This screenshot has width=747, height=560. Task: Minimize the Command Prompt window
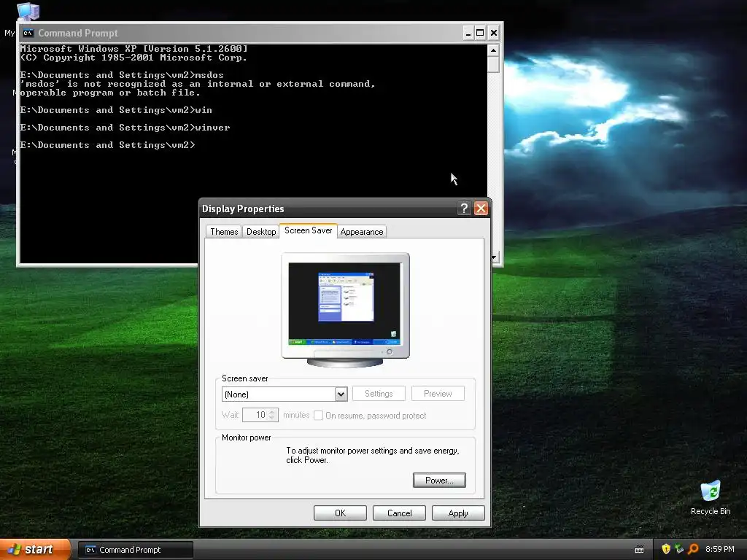click(x=468, y=33)
